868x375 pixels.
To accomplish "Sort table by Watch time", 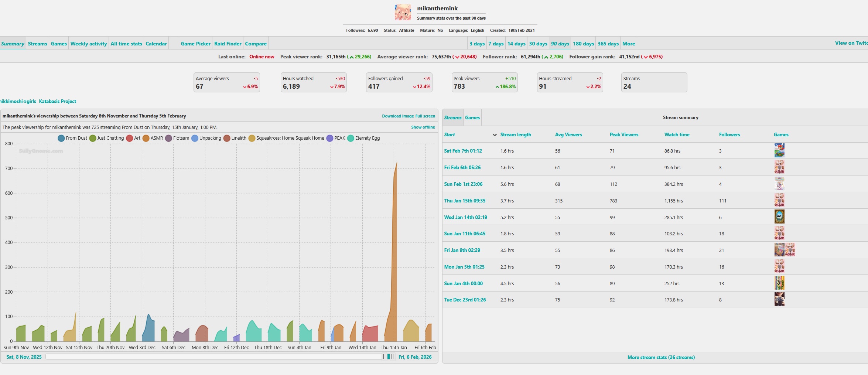I will pos(677,134).
